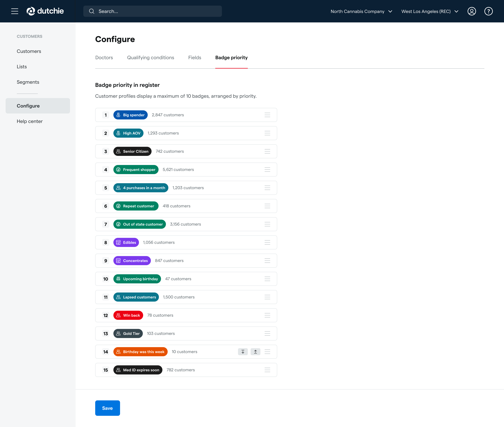
Task: Move Birthday was this week to top
Action: pos(255,352)
